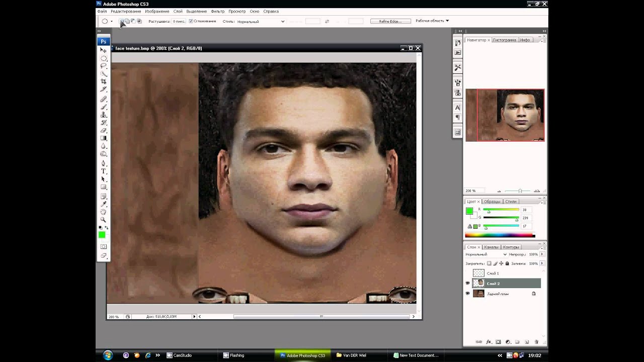
Task: Select the Blur tool
Action: (104, 146)
